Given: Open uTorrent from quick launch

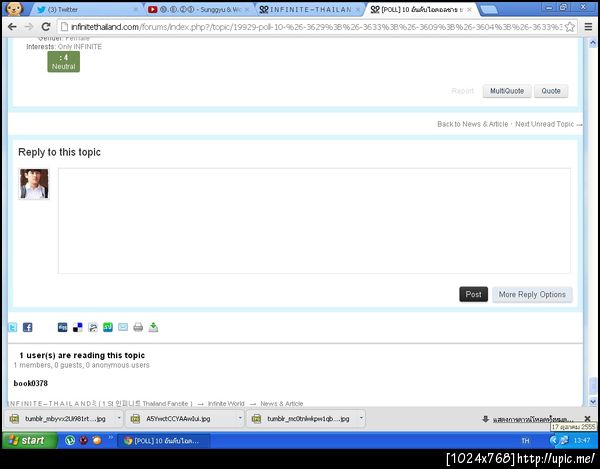Looking at the screenshot, I should pyautogui.click(x=70, y=440).
